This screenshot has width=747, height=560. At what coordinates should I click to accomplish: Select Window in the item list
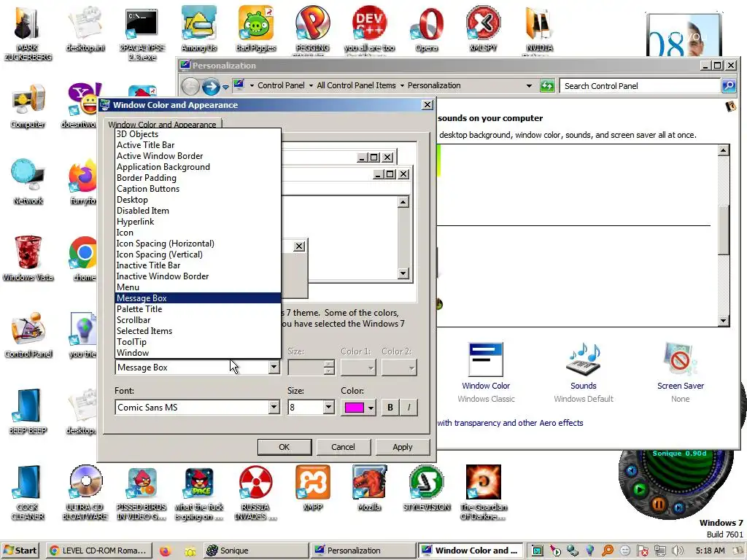[x=198, y=354]
